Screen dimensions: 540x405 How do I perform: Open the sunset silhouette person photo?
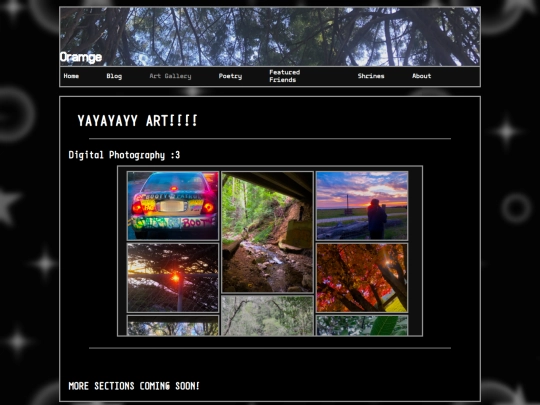[362, 206]
